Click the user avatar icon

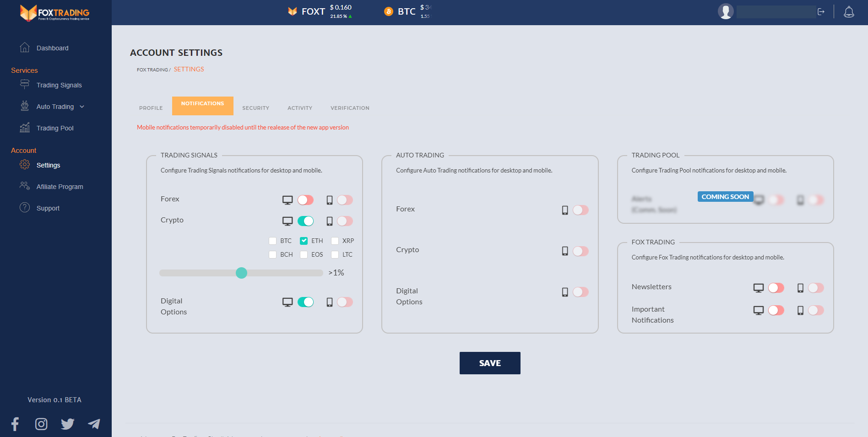726,11
